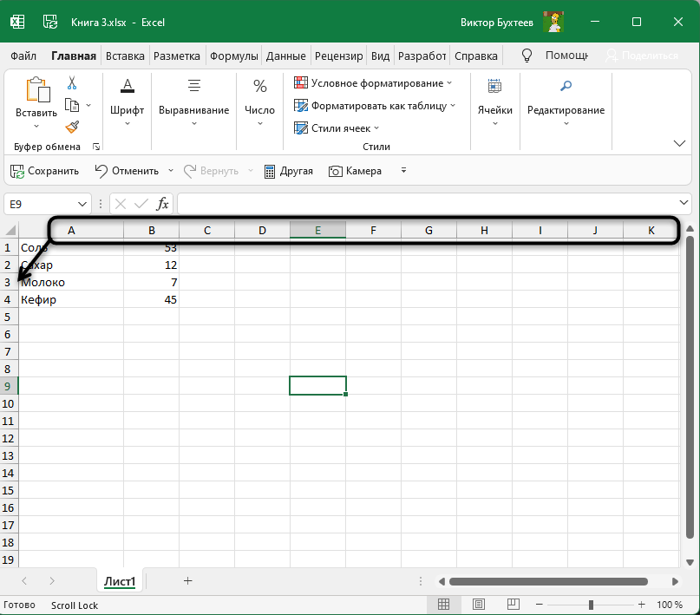Switch to Page Break Preview view
The width and height of the screenshot is (700, 615).
tap(514, 605)
